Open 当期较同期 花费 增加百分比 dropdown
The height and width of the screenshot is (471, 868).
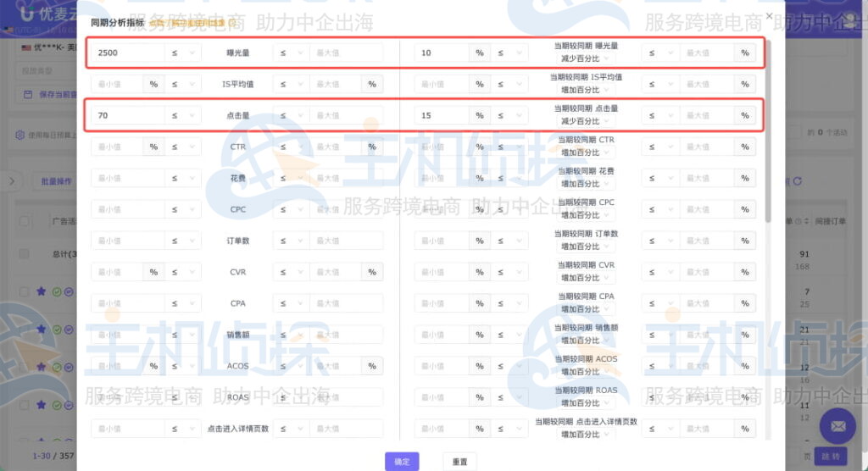click(x=585, y=184)
